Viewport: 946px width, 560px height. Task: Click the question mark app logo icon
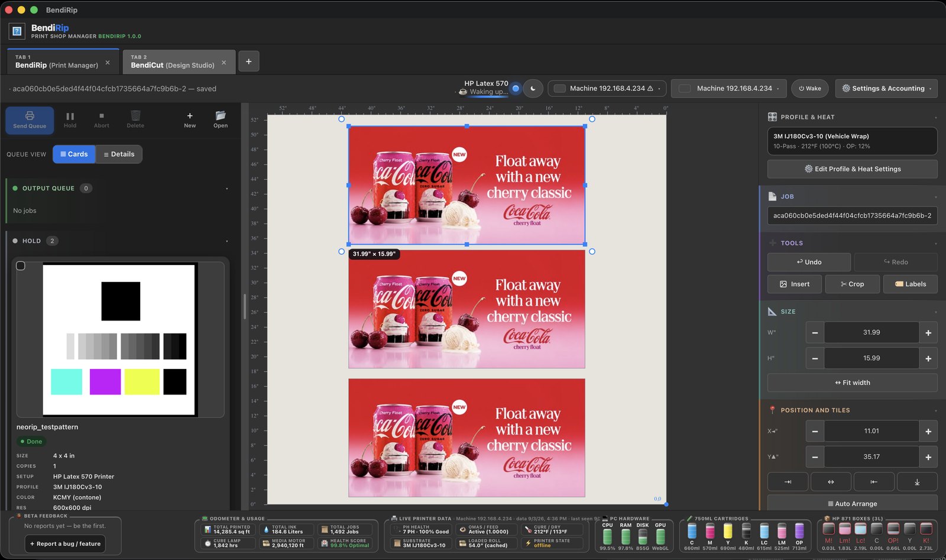17,31
